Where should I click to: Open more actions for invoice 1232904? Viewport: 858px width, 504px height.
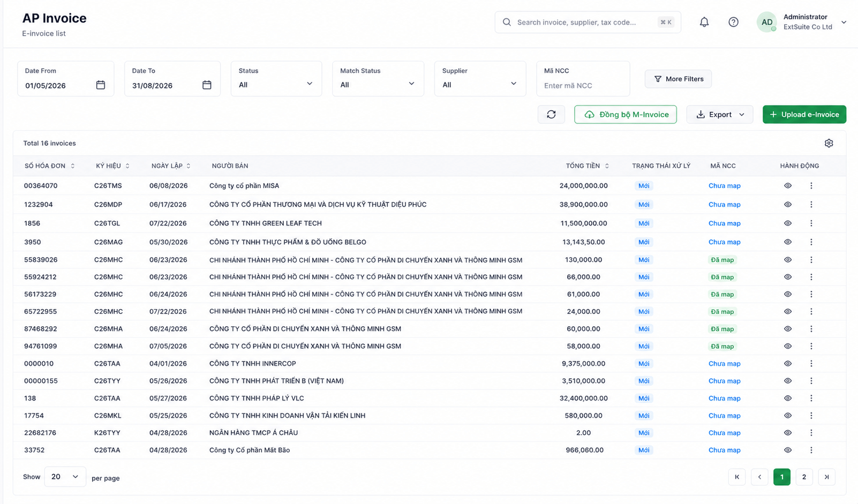pyautogui.click(x=811, y=205)
